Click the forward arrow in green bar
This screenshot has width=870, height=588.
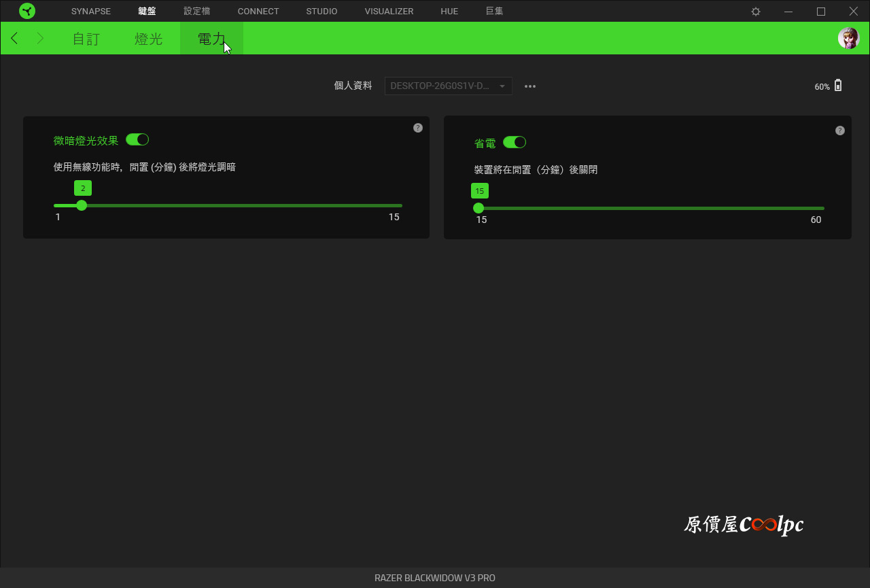point(40,39)
